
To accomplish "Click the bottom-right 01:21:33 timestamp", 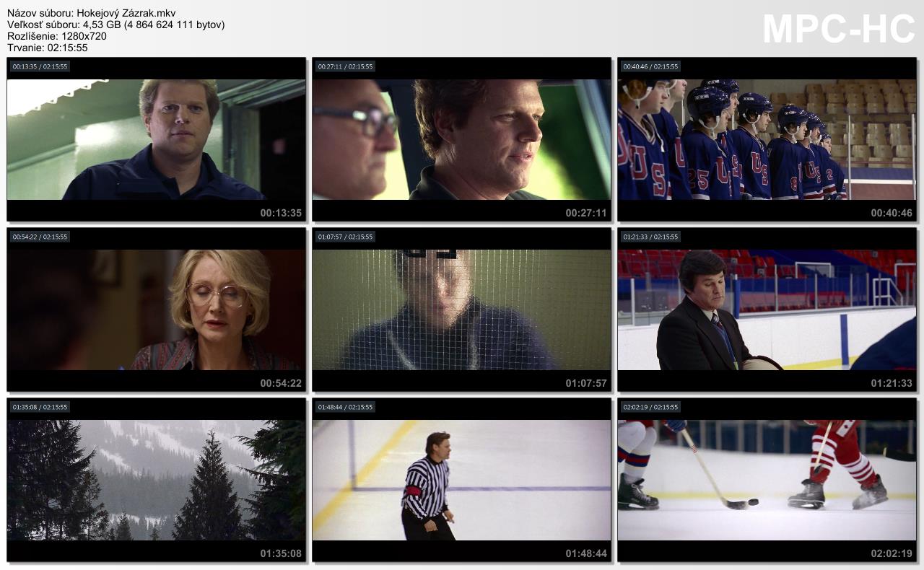I will [891, 383].
